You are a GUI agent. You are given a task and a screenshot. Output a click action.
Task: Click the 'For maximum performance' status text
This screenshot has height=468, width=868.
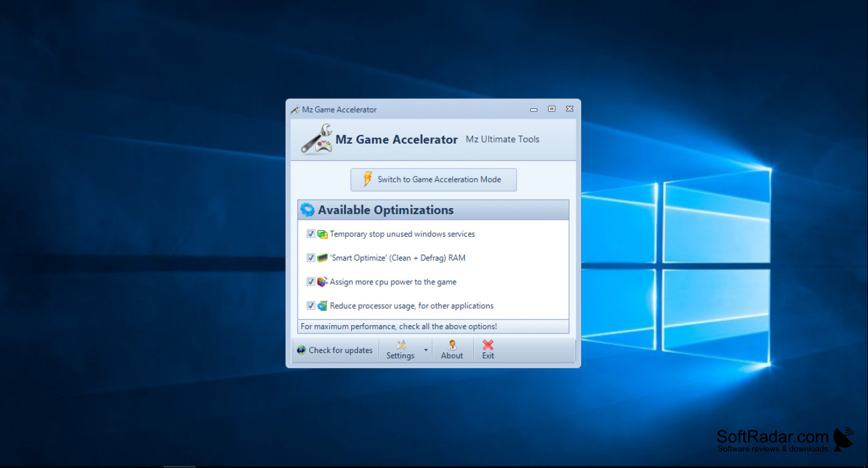pos(399,327)
